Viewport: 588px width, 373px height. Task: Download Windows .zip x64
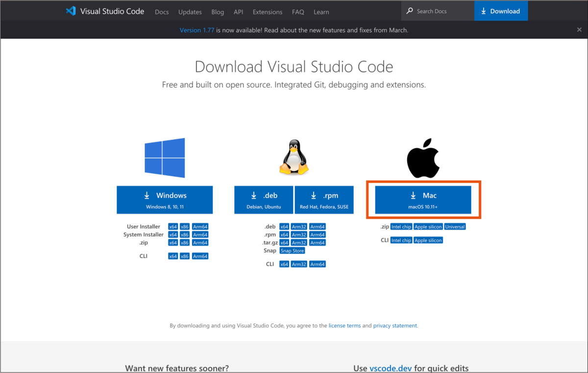coord(173,243)
